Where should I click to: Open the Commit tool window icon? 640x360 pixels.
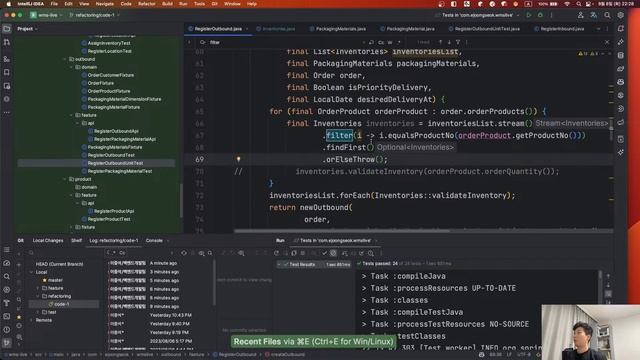(7, 42)
